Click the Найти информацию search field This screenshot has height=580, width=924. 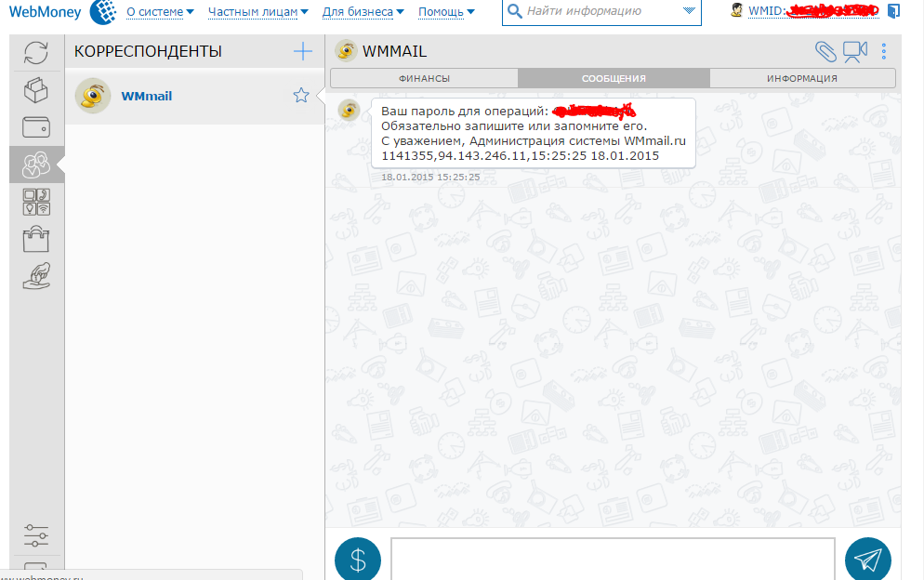pos(601,11)
